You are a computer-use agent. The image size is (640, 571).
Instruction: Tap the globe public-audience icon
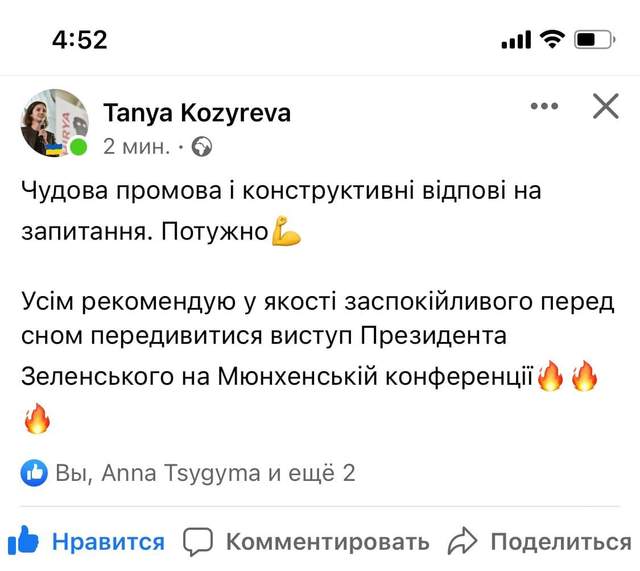point(202,147)
